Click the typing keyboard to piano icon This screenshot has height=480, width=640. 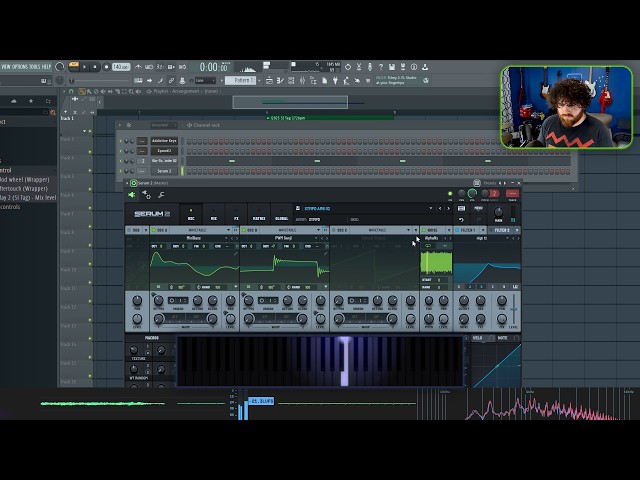pos(138,80)
